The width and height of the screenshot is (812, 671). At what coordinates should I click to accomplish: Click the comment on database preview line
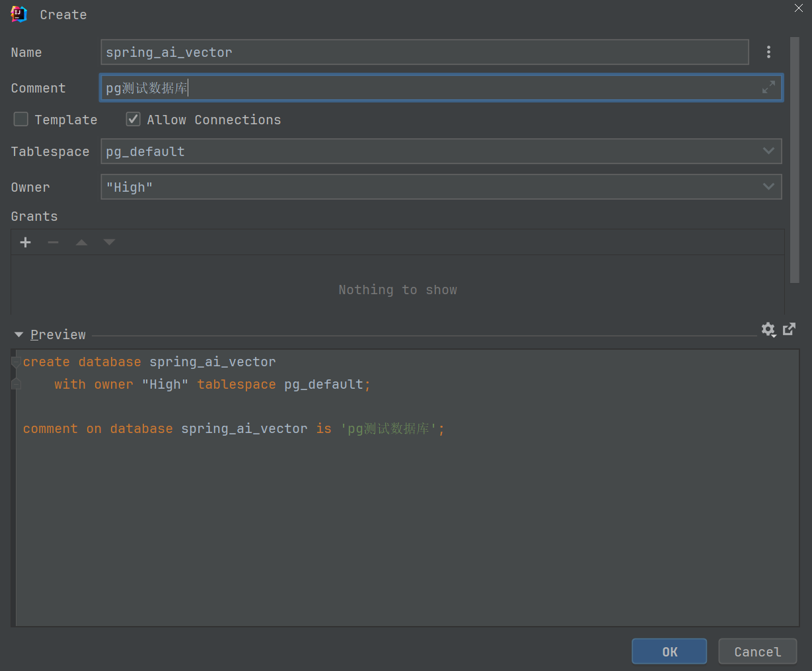[234, 429]
